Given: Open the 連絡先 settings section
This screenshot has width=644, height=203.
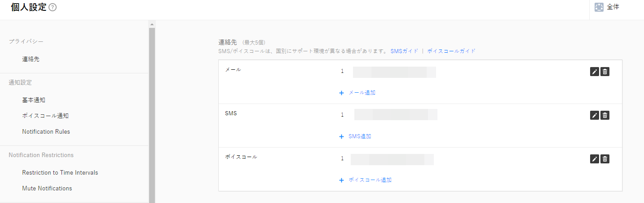Looking at the screenshot, I should pyautogui.click(x=31, y=59).
